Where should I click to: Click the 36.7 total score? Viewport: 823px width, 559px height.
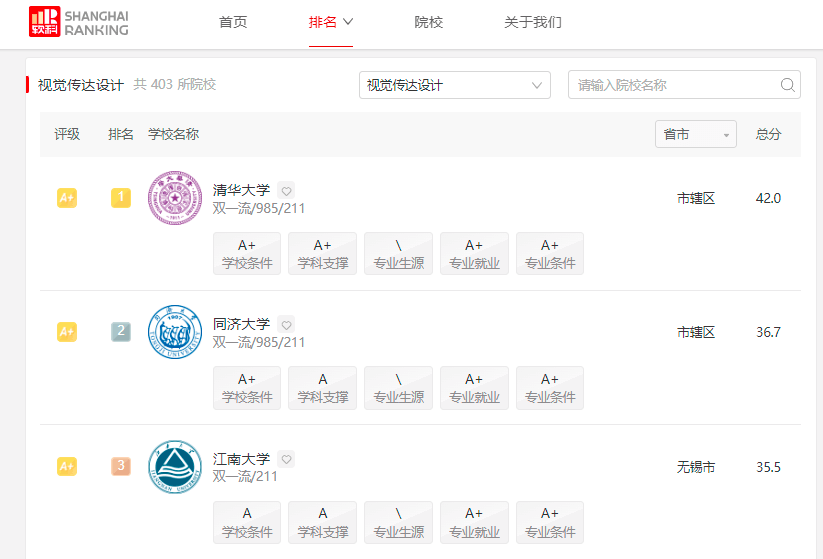coord(768,332)
